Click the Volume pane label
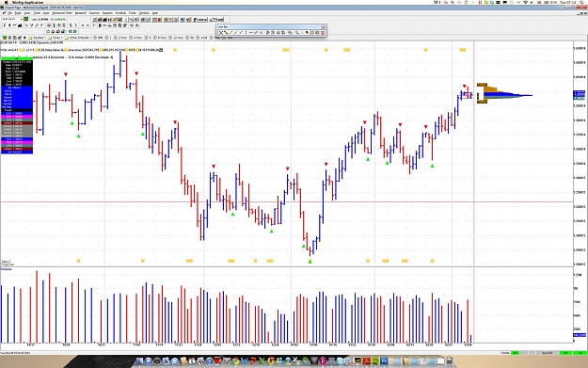Viewport: 588px width, 368px height. tap(6, 269)
